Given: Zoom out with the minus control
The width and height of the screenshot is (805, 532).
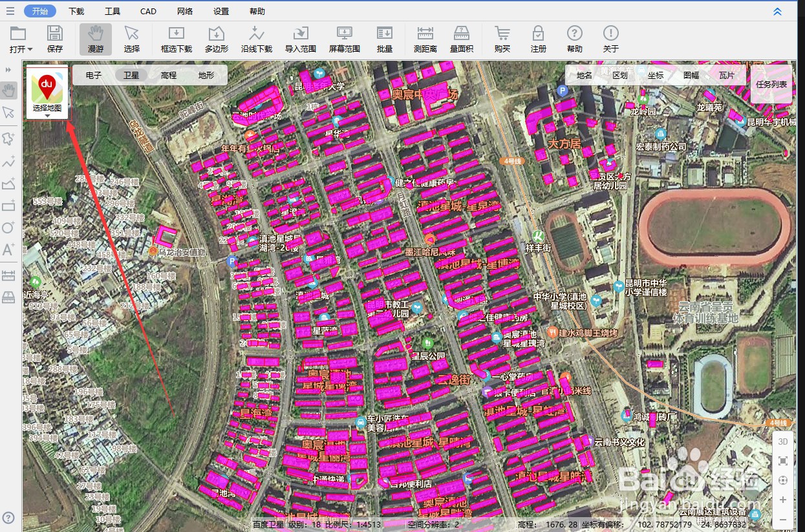Looking at the screenshot, I should click(782, 519).
